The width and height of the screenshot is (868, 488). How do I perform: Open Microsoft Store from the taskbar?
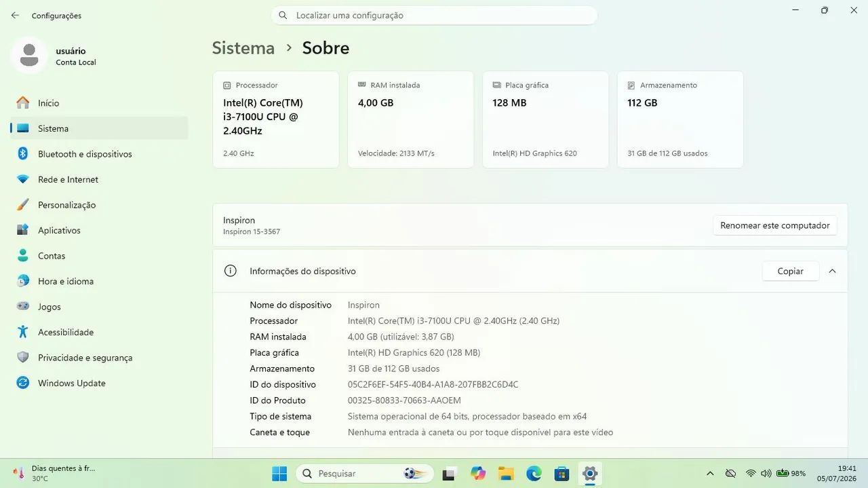click(x=561, y=473)
